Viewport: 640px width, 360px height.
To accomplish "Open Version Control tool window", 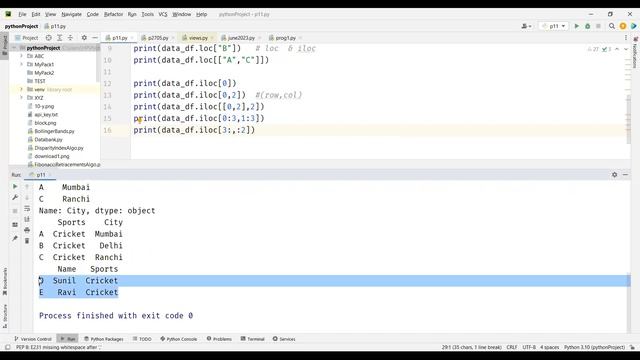I will point(33,339).
